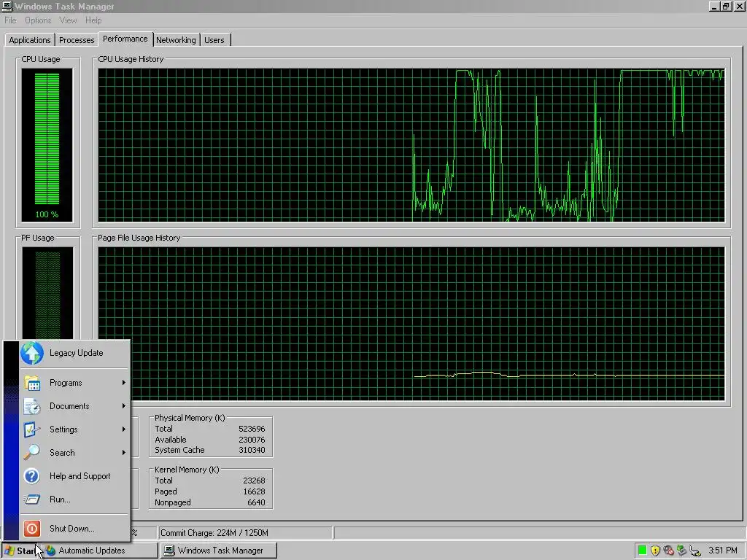
Task: Click the blocked mouse tray icon
Action: pyautogui.click(x=668, y=551)
